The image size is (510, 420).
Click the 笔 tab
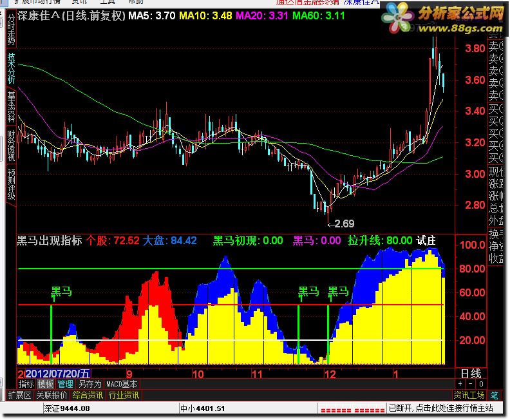[494, 396]
